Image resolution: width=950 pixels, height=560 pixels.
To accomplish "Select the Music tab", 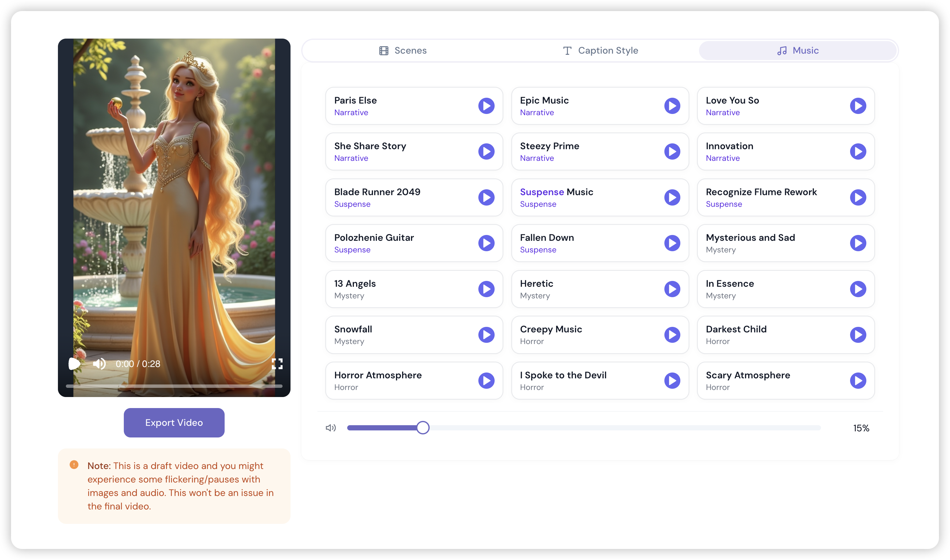I will [x=797, y=51].
